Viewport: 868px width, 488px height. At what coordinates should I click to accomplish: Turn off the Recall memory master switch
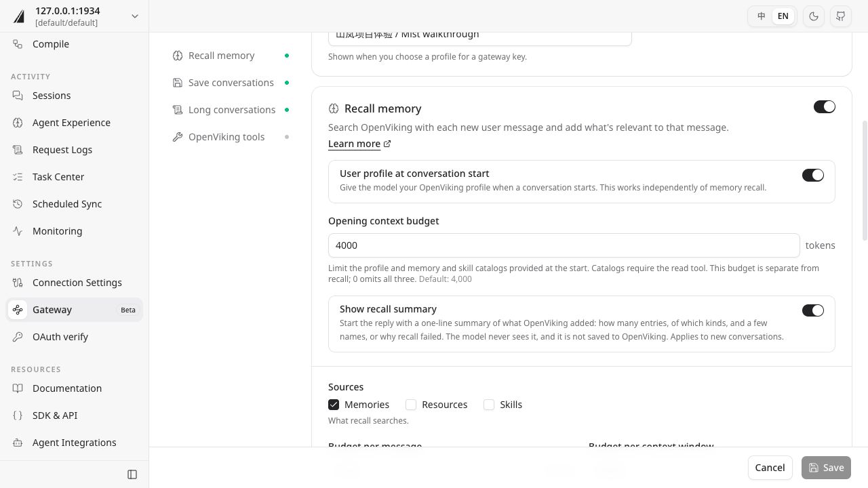coord(825,107)
